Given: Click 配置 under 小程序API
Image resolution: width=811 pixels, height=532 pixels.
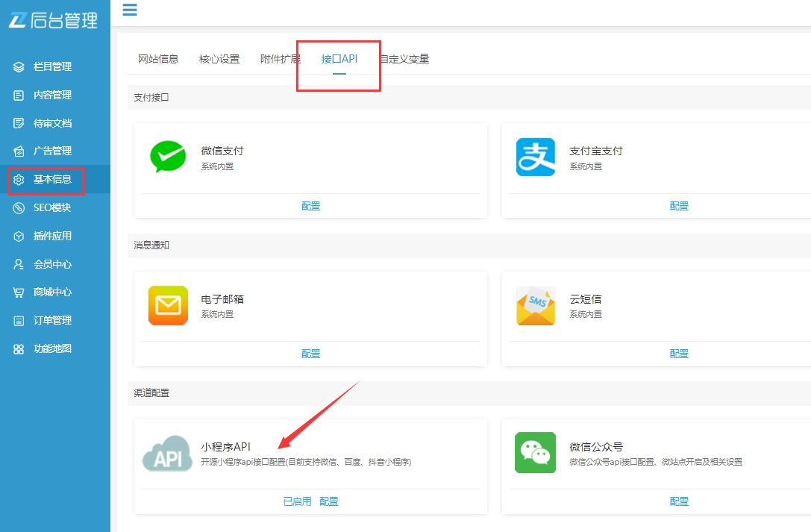Looking at the screenshot, I should tap(329, 501).
